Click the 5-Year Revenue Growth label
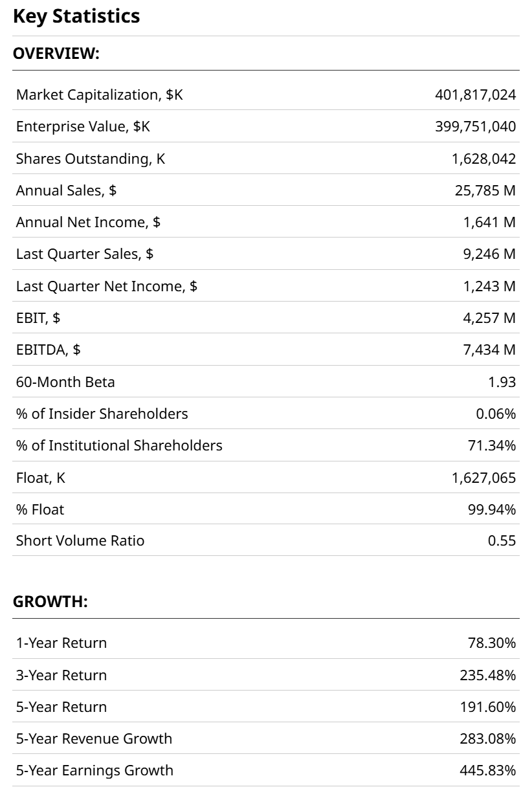This screenshot has height=787, width=532. (94, 738)
